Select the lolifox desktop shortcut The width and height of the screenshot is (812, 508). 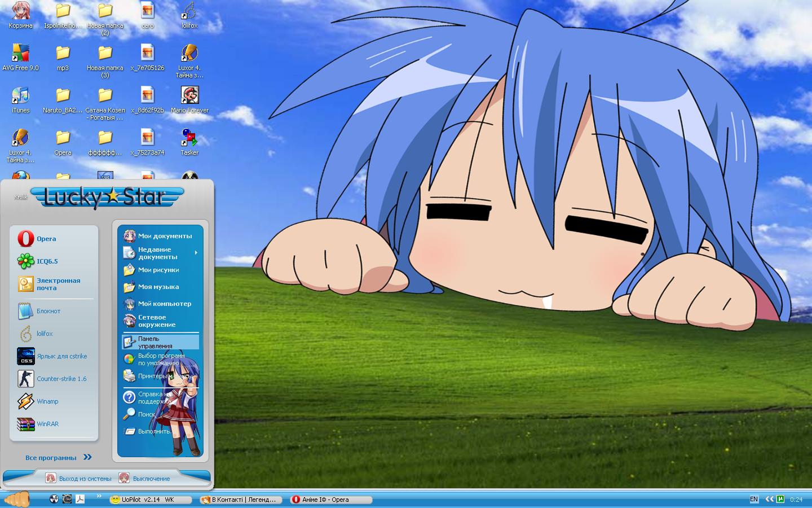(189, 15)
